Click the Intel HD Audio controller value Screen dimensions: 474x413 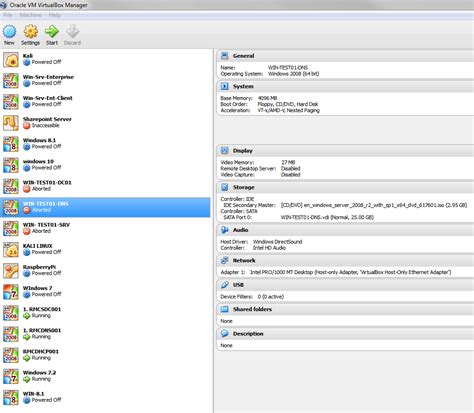[269, 248]
